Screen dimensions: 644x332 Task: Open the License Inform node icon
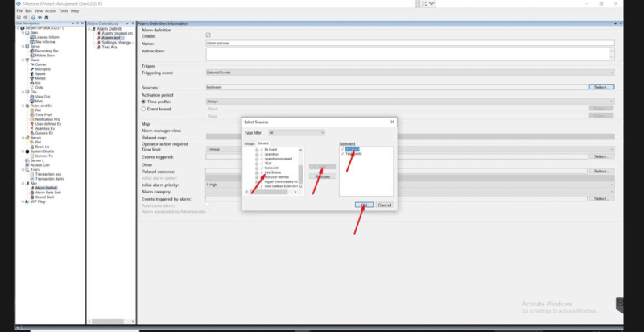coord(32,37)
